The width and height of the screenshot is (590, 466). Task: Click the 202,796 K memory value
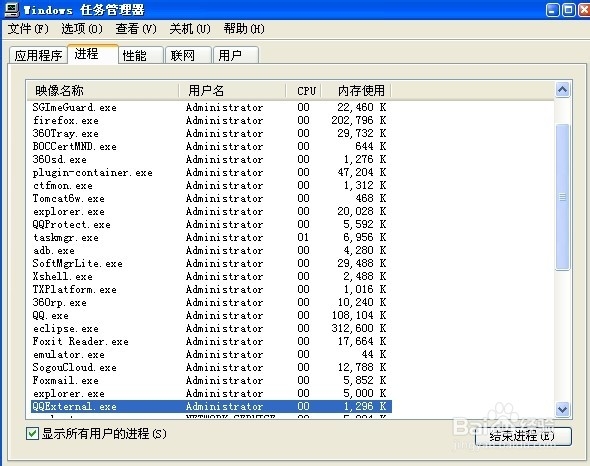[359, 120]
